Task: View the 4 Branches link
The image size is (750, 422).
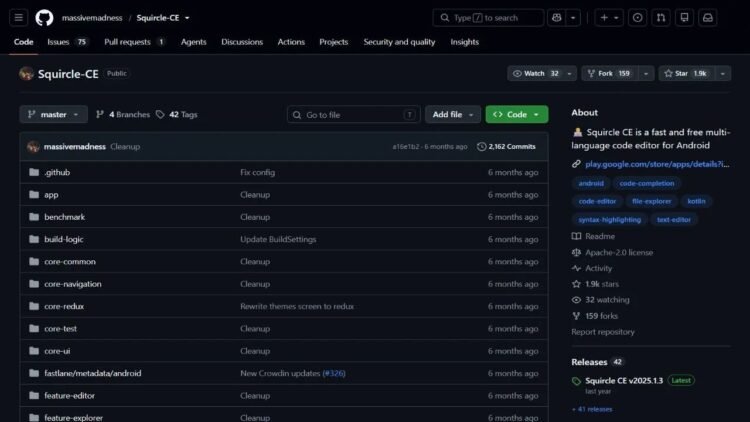Action: point(123,115)
